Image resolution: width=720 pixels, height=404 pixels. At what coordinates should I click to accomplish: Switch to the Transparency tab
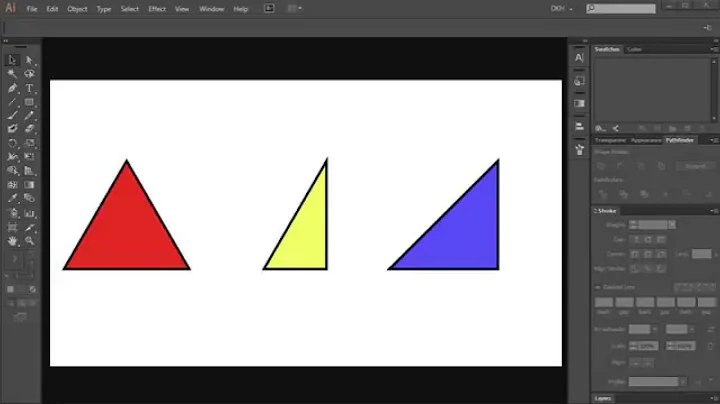610,140
